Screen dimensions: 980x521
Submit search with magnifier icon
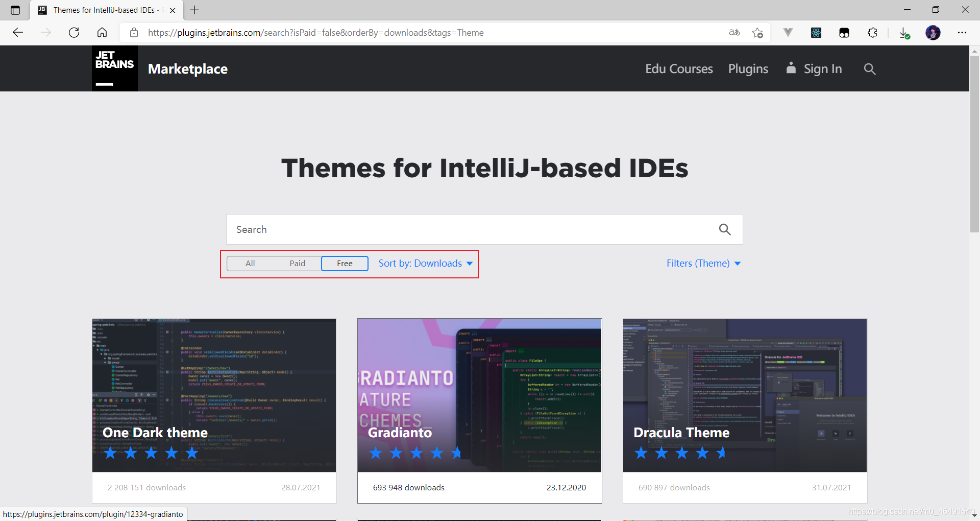coord(725,229)
